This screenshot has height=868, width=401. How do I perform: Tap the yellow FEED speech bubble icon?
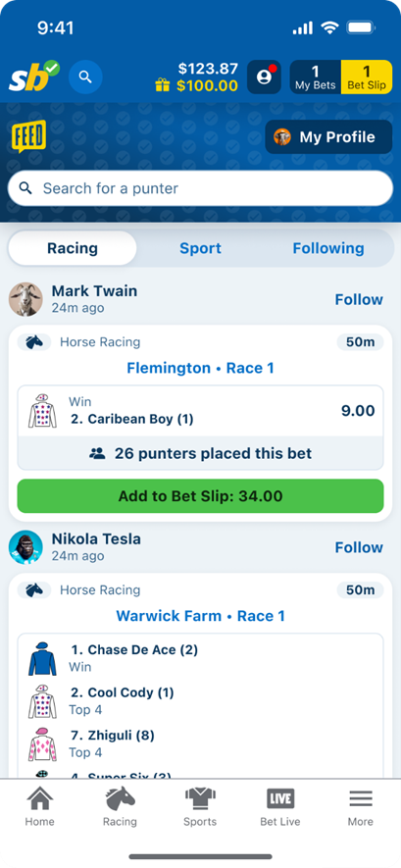[x=28, y=136]
